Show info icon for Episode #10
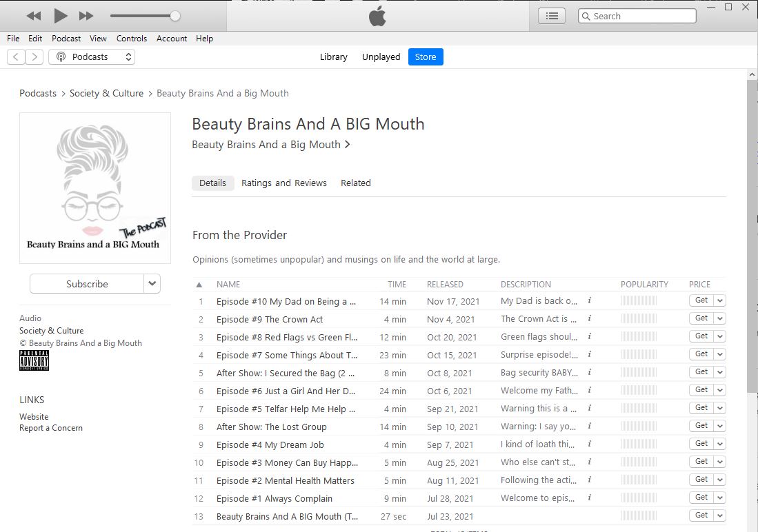The image size is (758, 532). [x=589, y=301]
